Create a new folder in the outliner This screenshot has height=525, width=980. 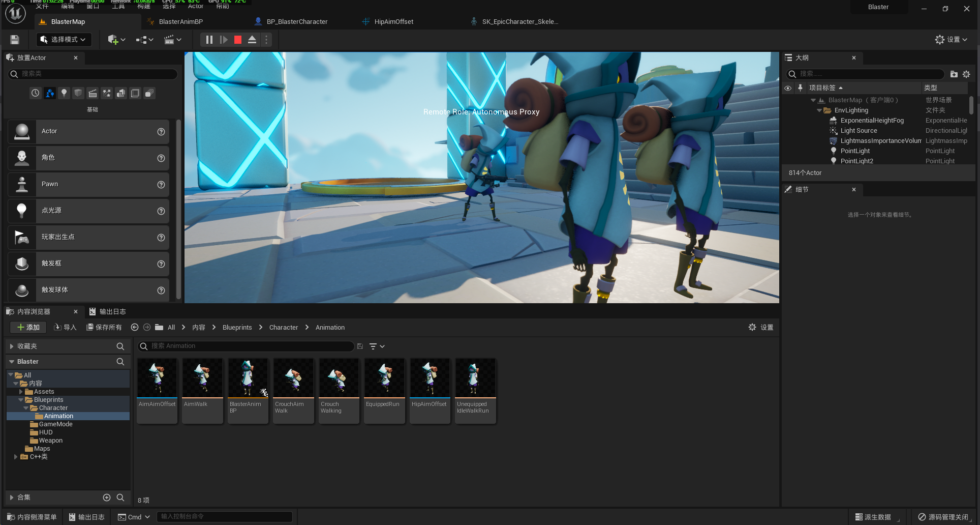click(x=954, y=74)
